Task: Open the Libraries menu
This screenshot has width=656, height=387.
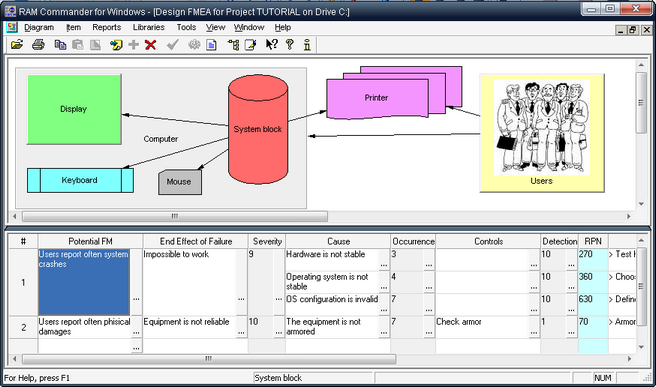Action: coord(149,27)
